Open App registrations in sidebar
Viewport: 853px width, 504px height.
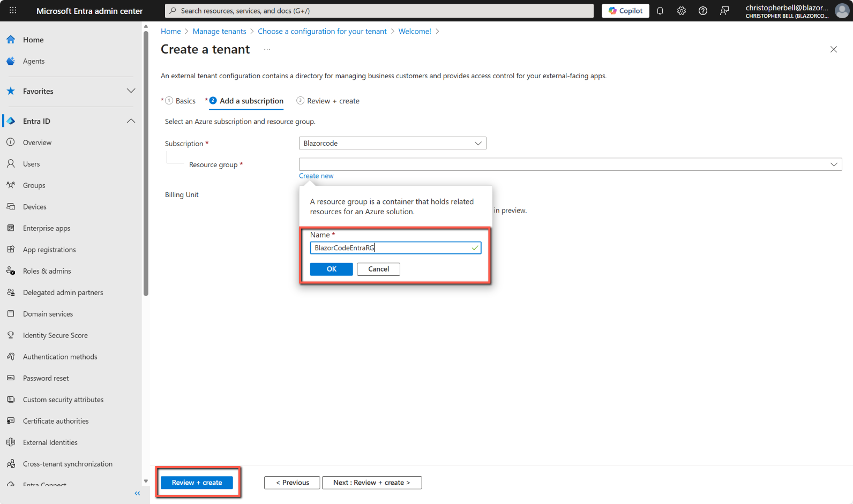point(49,250)
